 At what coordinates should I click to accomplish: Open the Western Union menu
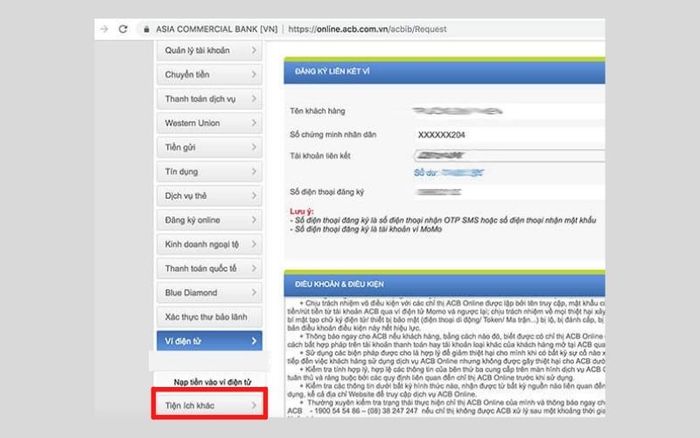pos(209,123)
